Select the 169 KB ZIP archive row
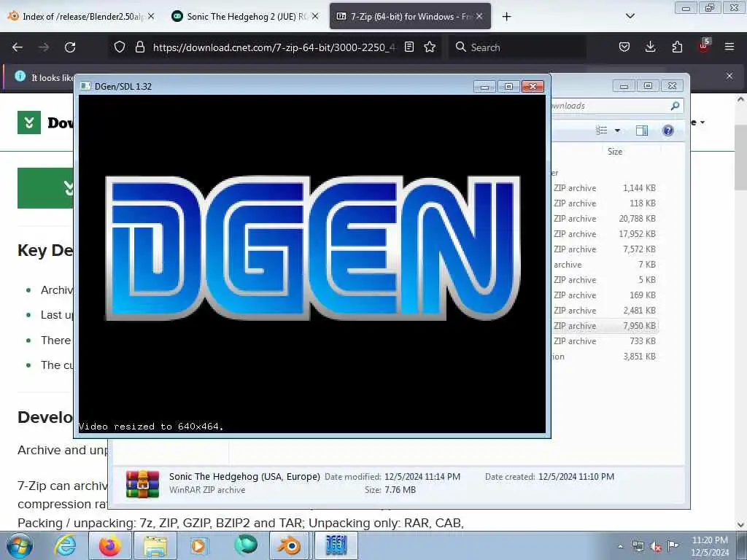Viewport: 747px width, 560px height. point(604,295)
